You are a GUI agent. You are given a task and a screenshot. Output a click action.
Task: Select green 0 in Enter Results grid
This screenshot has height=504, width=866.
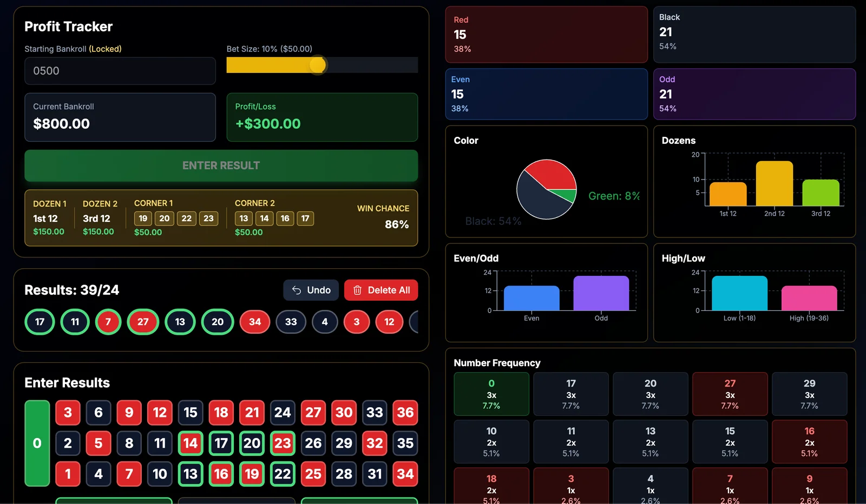pos(37,443)
